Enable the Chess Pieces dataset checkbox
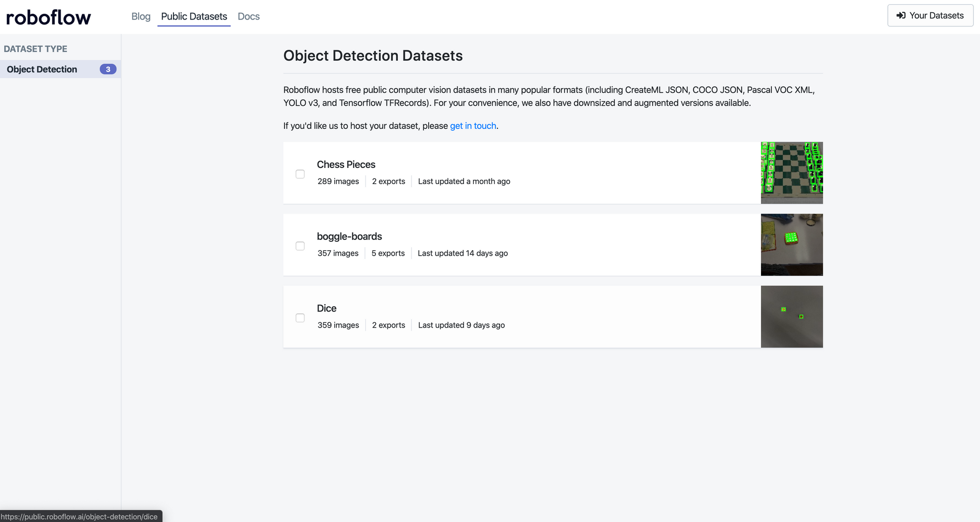This screenshot has width=980, height=522. click(300, 174)
